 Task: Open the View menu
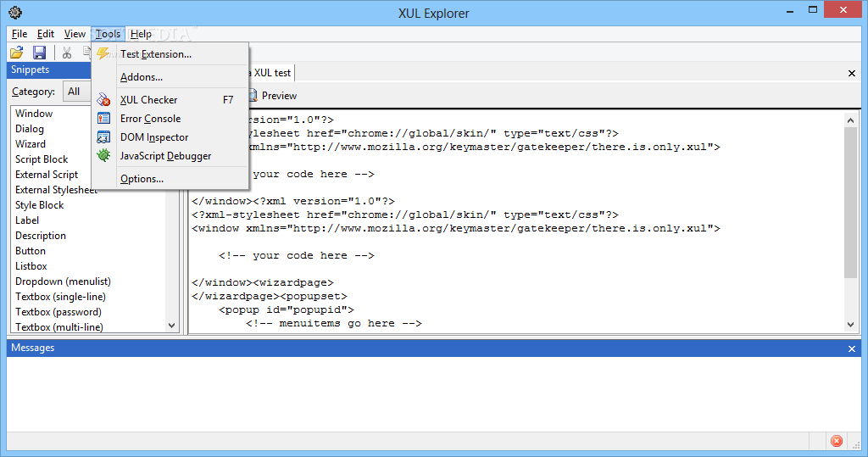pos(75,34)
